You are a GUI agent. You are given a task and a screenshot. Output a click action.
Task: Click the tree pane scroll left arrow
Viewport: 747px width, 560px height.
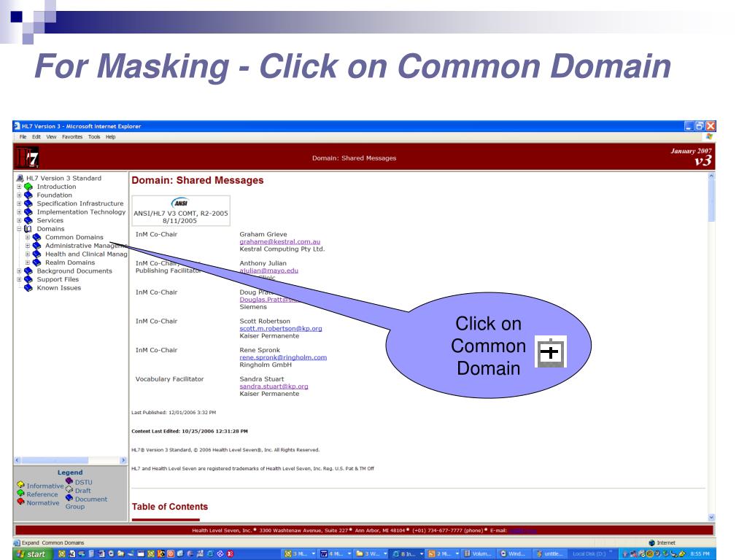[x=18, y=460]
